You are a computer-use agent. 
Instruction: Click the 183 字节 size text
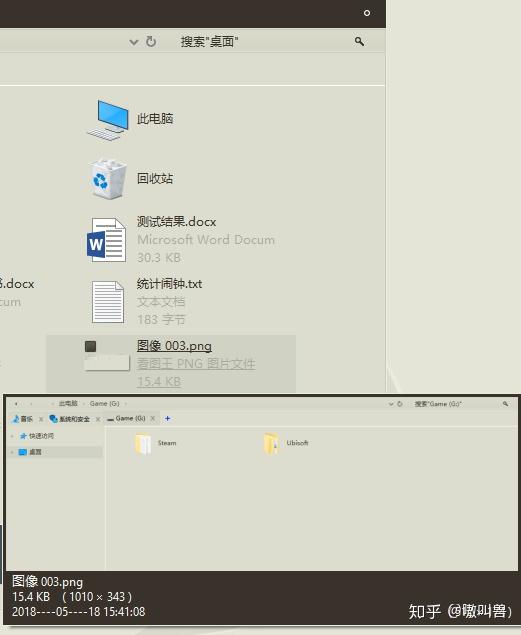pos(161,320)
